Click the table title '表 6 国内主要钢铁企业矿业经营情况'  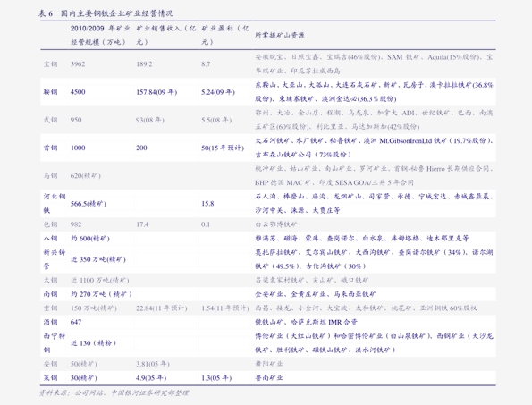coord(106,13)
